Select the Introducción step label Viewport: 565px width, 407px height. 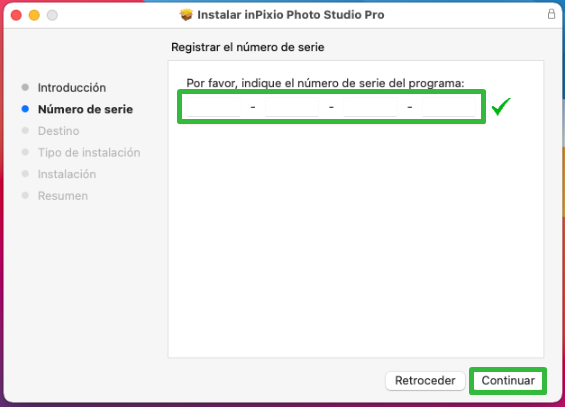tap(72, 88)
